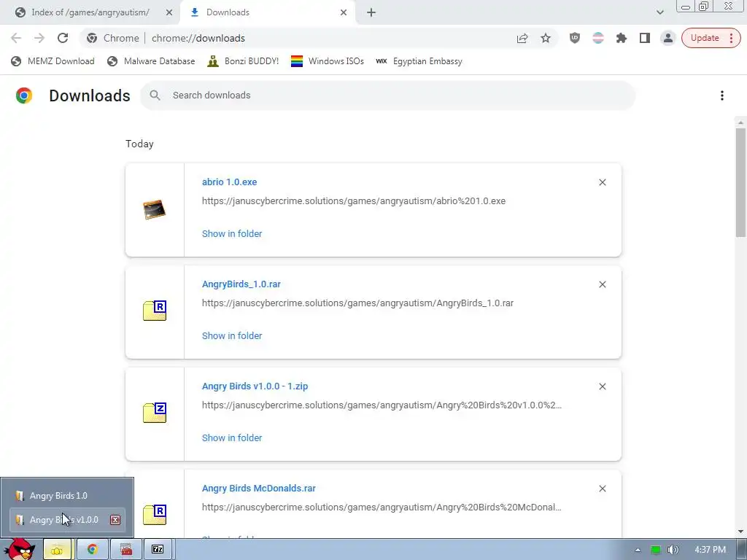Switch to Index of /games/angryautism/ tab
747x560 pixels.
point(90,12)
